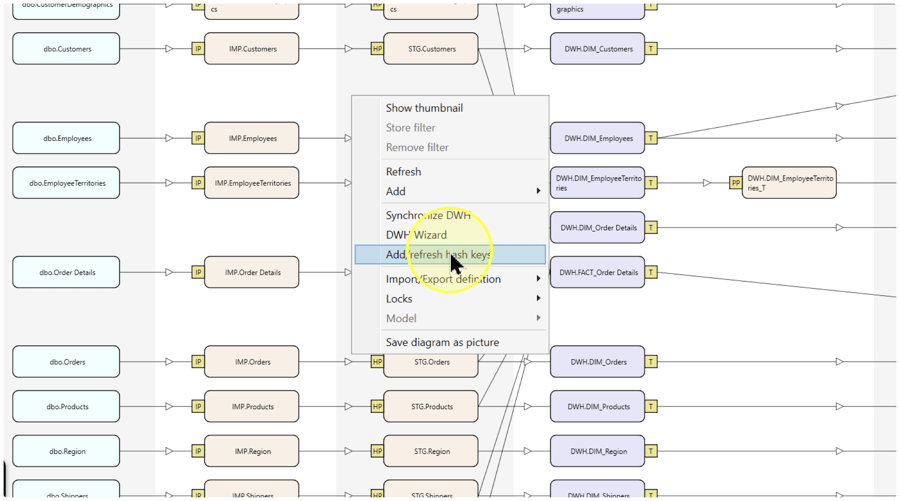Viewport: 900px width, 501px height.
Task: Select the dbo.Order Details node
Action: [x=66, y=272]
